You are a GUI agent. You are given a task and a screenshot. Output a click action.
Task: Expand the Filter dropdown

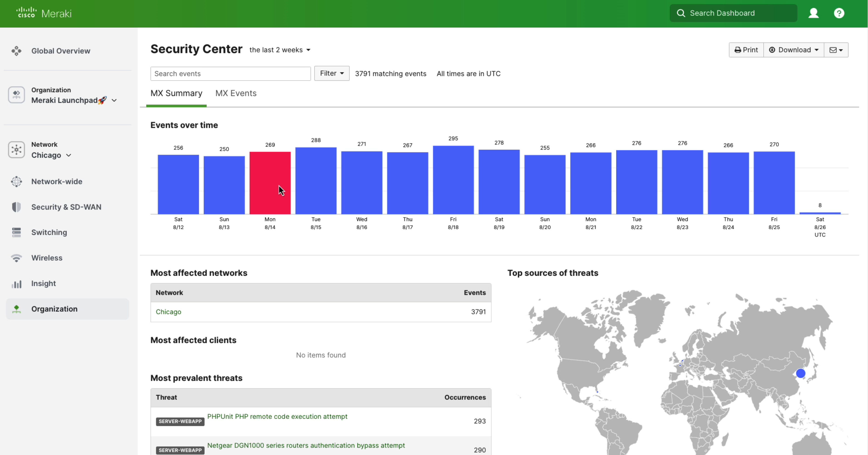[332, 74]
